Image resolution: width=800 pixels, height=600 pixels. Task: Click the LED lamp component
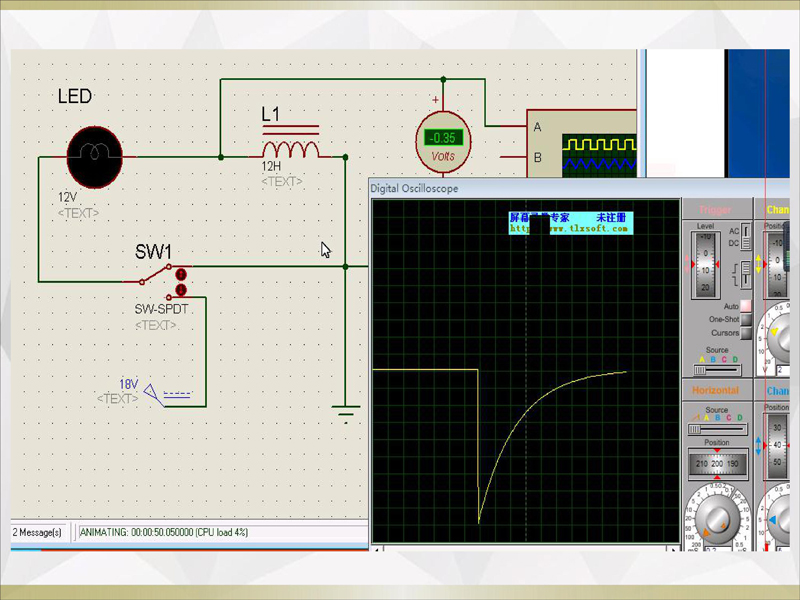(x=94, y=157)
